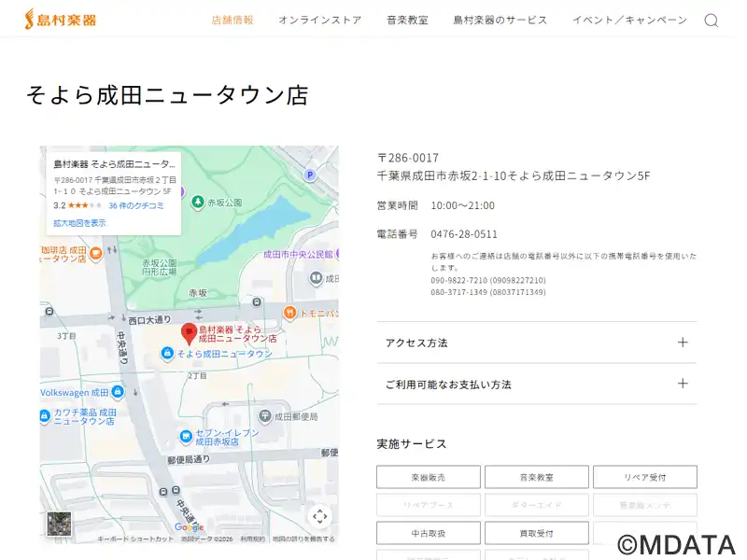The width and height of the screenshot is (747, 560).
Task: Click the red Shimamura Gakki map pin
Action: 188,332
